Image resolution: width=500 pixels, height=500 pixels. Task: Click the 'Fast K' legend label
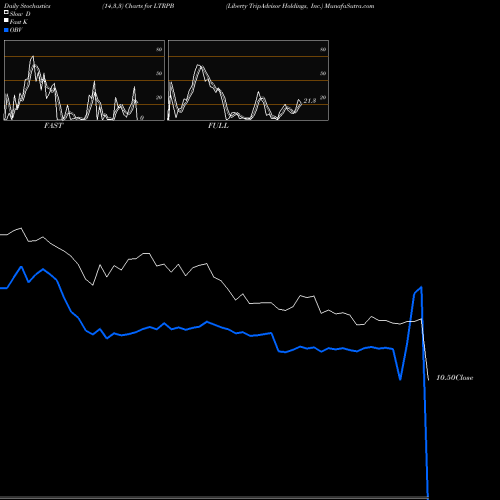(19, 22)
